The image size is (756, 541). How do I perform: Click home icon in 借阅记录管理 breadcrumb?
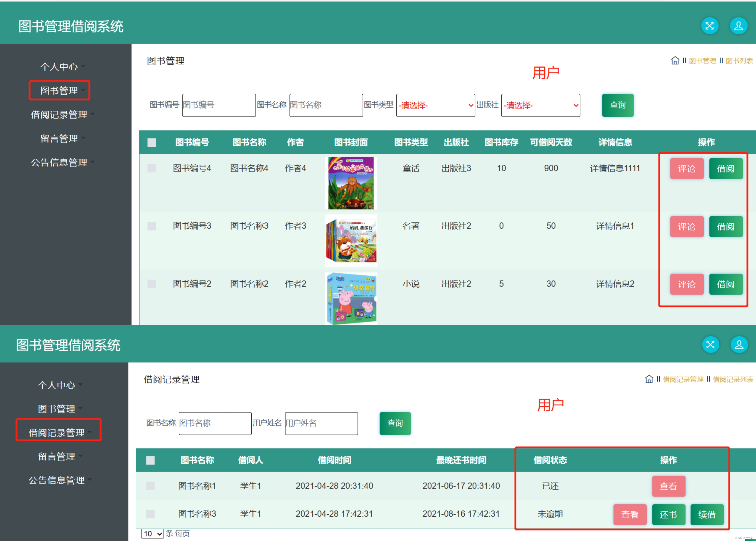coord(649,379)
